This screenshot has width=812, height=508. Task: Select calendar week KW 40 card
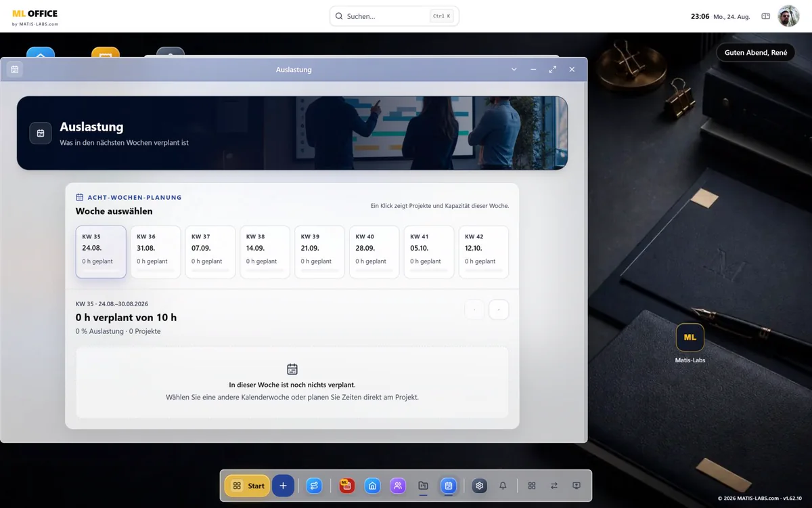click(374, 252)
